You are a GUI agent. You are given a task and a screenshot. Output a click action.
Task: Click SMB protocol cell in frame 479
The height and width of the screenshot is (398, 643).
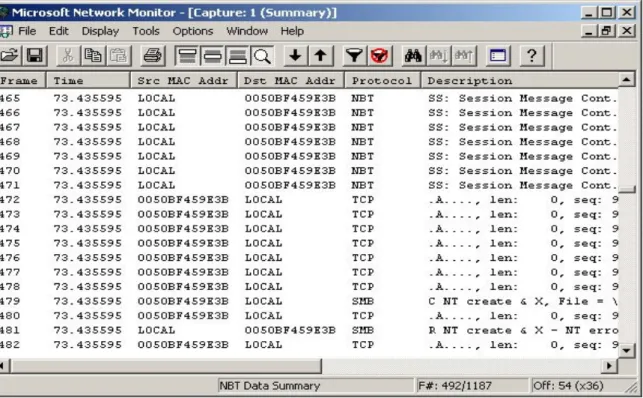pos(363,301)
